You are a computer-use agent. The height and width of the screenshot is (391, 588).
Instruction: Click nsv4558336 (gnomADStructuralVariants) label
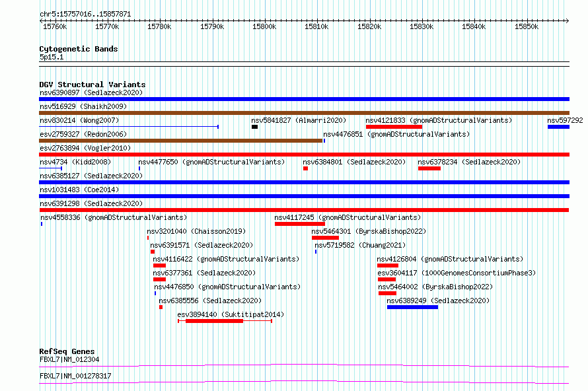click(114, 217)
